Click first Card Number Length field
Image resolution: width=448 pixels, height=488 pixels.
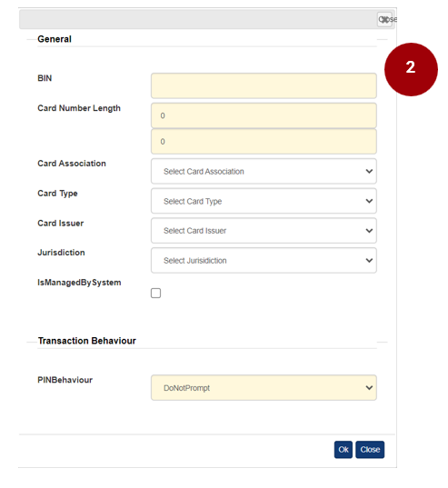coord(264,115)
